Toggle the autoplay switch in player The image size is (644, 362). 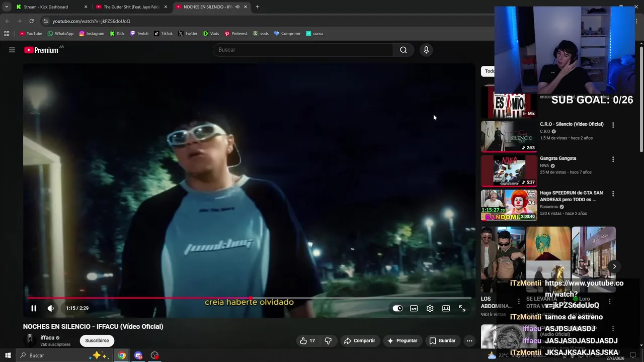(397, 308)
